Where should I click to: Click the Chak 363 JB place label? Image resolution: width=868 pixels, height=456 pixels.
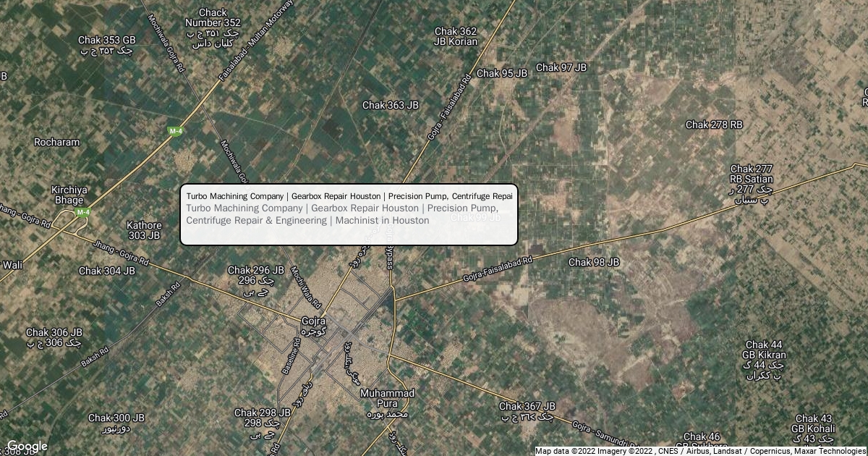coord(391,105)
